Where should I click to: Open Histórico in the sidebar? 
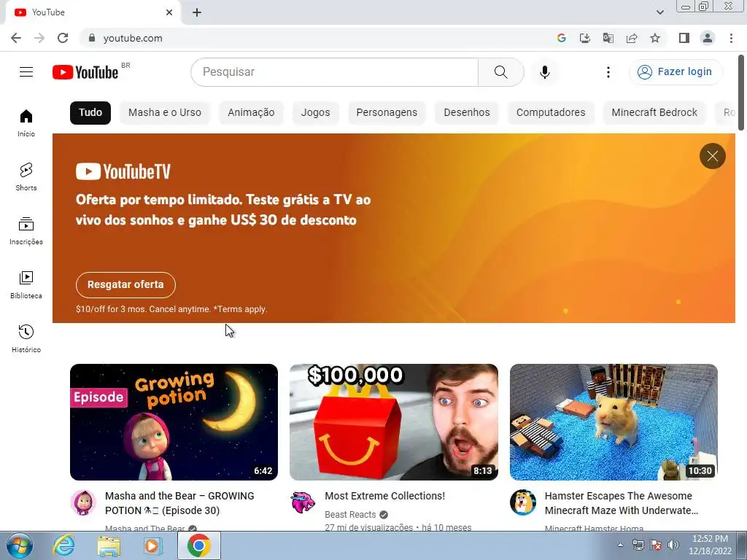tap(26, 338)
